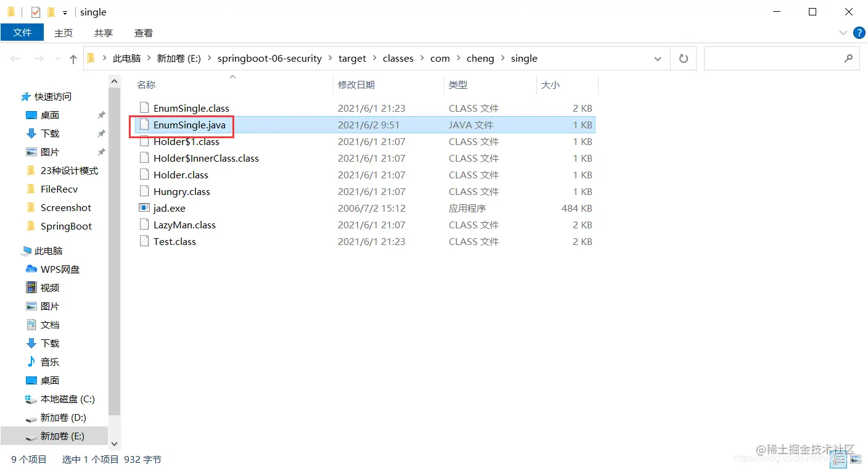Open the 文件 ribbon tab
Viewport: 868px width, 469px height.
[22, 33]
